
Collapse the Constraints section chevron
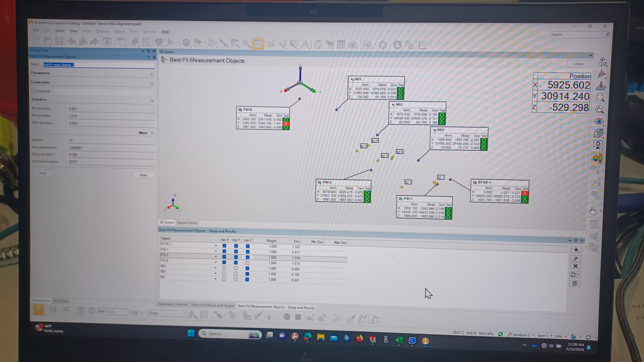(x=152, y=84)
